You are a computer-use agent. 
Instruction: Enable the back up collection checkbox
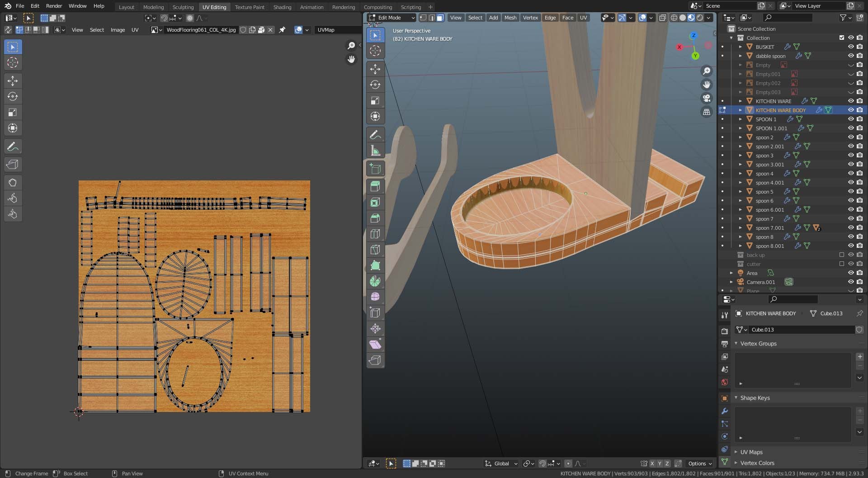point(842,255)
